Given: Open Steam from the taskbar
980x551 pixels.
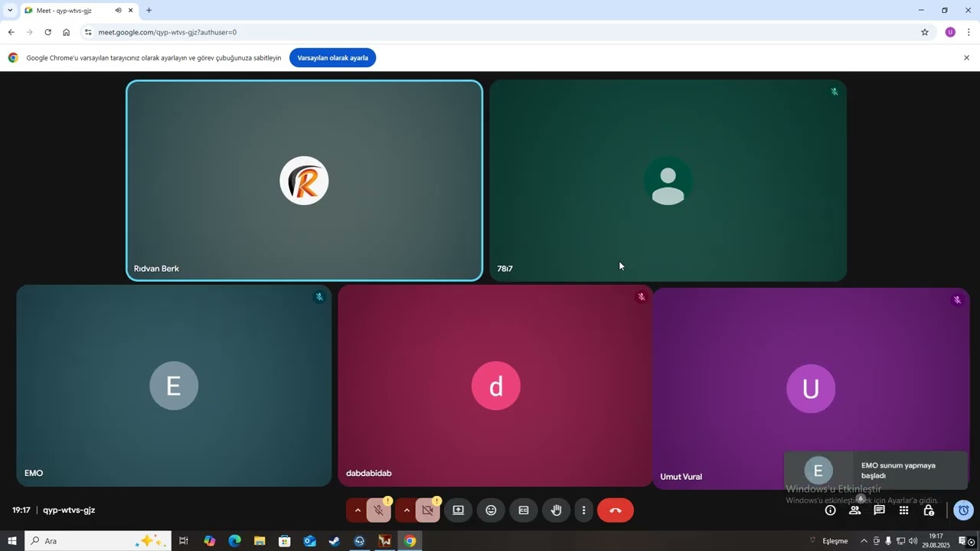Looking at the screenshot, I should point(335,541).
